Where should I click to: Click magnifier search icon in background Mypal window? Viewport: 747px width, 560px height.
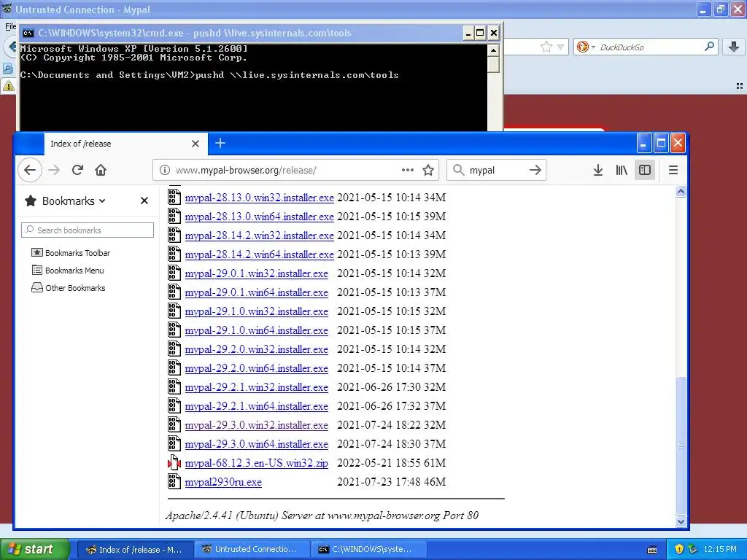click(709, 47)
